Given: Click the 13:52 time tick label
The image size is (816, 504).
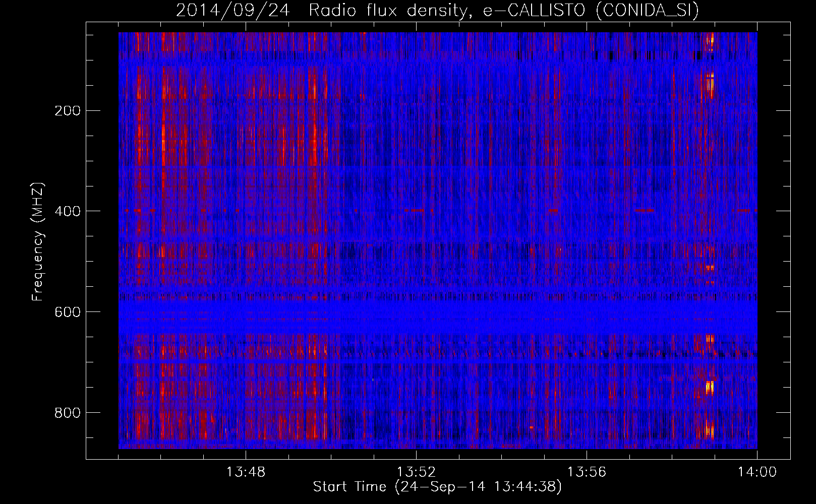Looking at the screenshot, I should coord(416,472).
